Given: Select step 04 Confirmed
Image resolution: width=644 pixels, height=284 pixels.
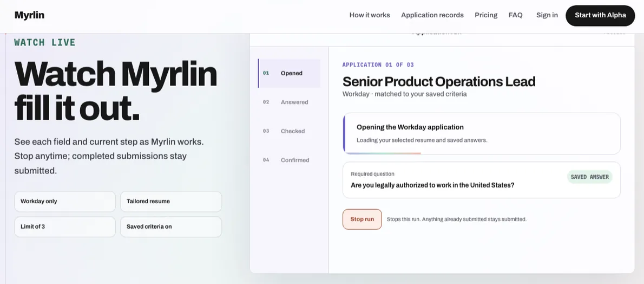Looking at the screenshot, I should [x=289, y=160].
